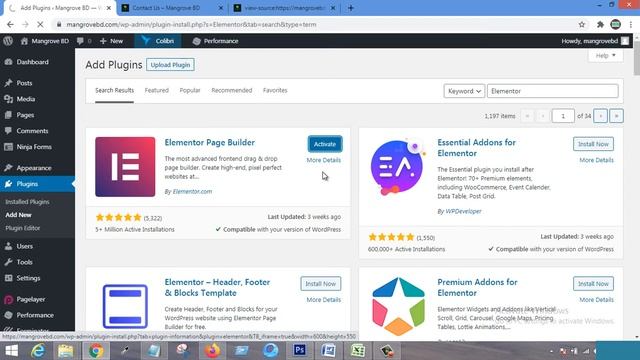Open Installed Plugins submenu link
The width and height of the screenshot is (640, 360).
(x=27, y=202)
